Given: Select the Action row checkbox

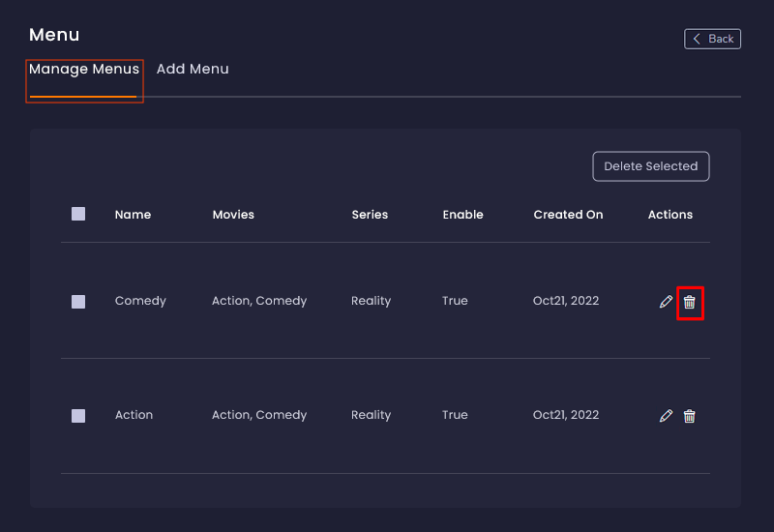Looking at the screenshot, I should coord(78,416).
